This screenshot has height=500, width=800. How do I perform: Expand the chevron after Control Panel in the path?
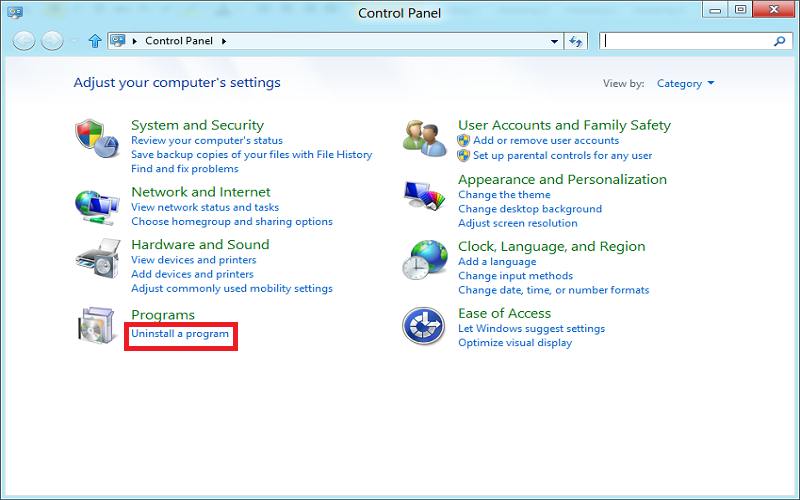tap(224, 41)
